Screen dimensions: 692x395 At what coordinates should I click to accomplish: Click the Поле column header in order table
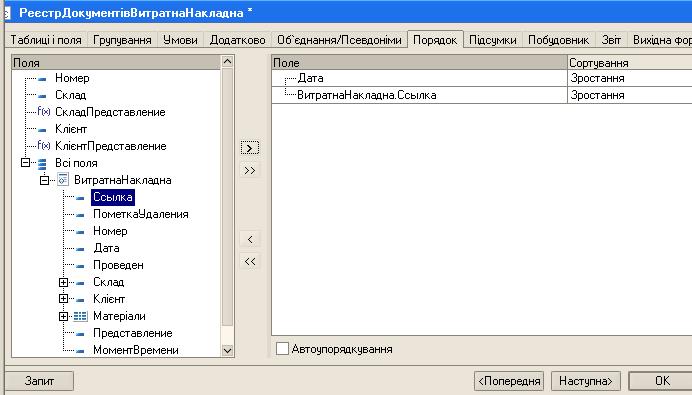point(419,63)
